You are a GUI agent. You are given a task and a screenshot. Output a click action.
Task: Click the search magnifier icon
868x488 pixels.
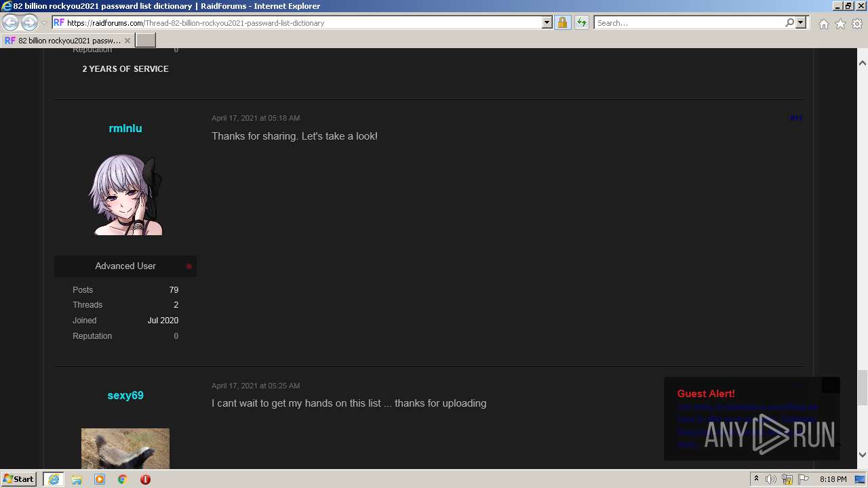[x=789, y=22]
